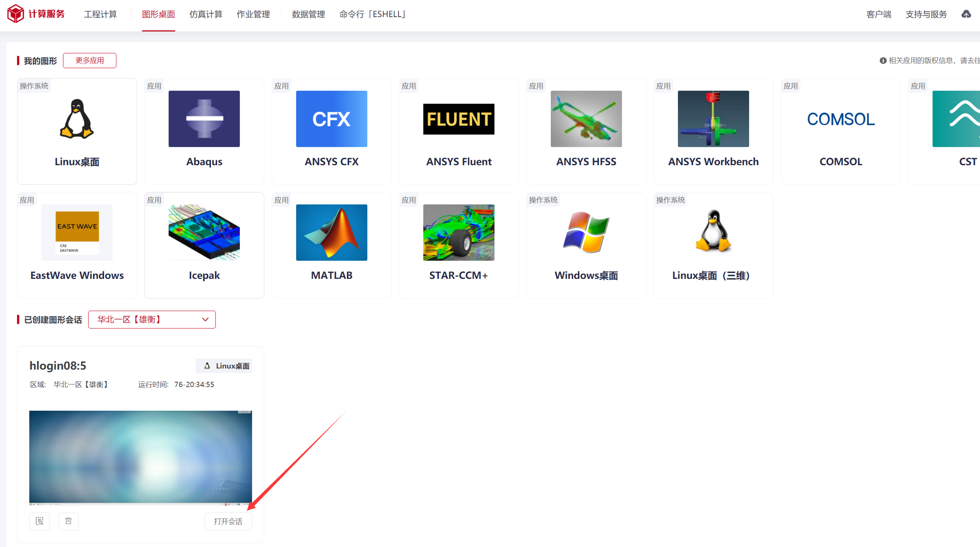Click the 已创建图形会话 heading
The width and height of the screenshot is (980, 547).
pyautogui.click(x=53, y=320)
